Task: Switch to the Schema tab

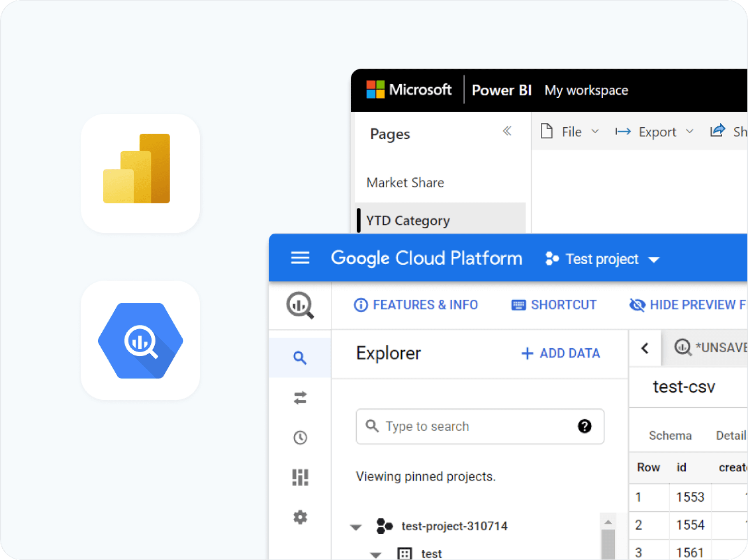Action: pos(670,435)
